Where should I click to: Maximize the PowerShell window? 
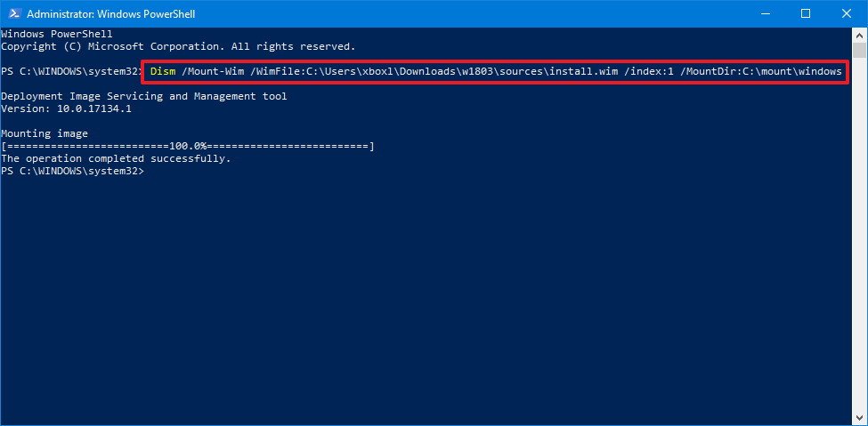tap(806, 13)
